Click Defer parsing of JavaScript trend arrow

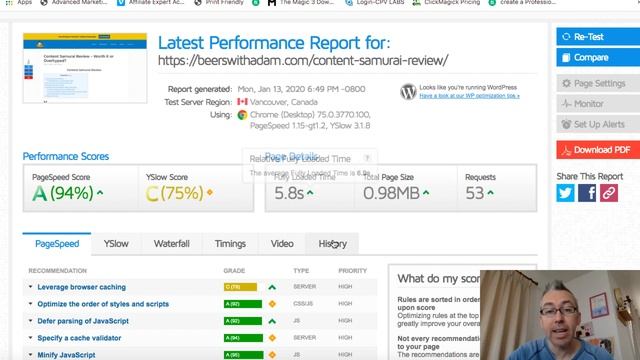pos(272,321)
